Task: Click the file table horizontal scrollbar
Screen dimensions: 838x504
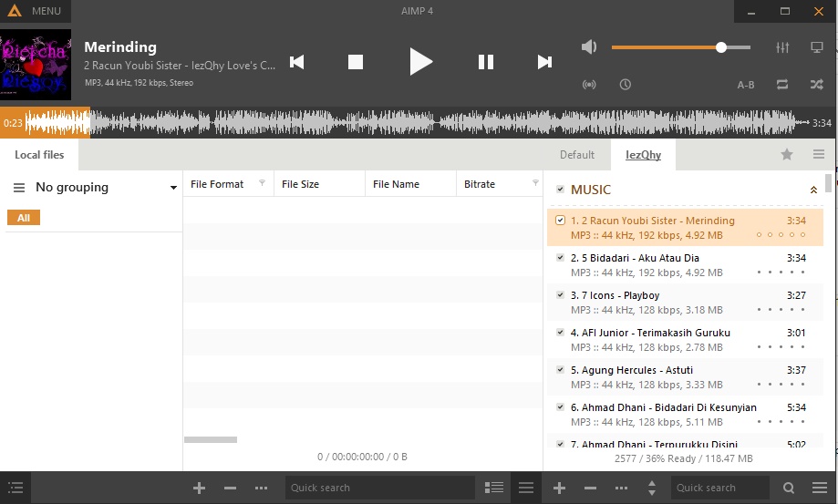Action: coord(211,439)
